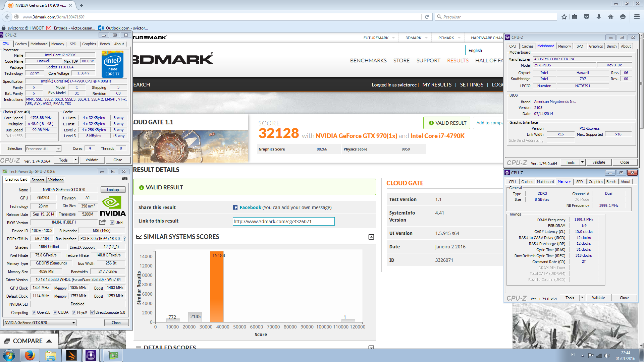Expand the 3DMARK header dropdown
Viewport: 644px width, 362px height.
[426, 38]
